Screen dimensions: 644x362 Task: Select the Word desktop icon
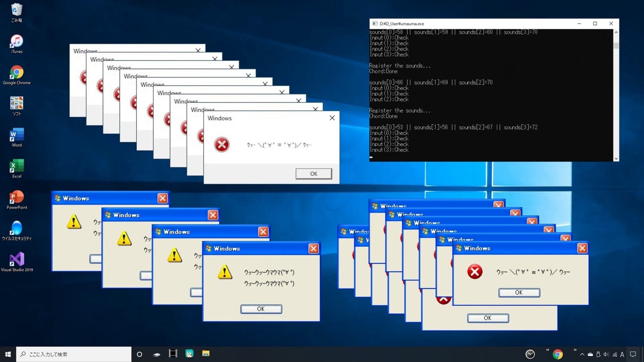(17, 135)
